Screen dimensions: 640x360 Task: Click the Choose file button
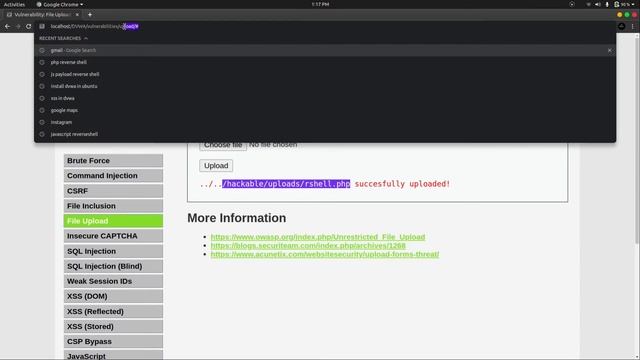click(223, 146)
